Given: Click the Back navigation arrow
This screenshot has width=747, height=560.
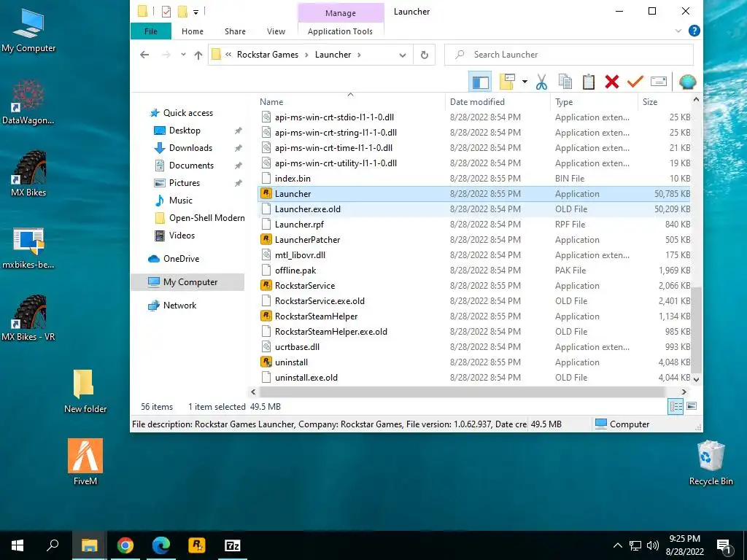Looking at the screenshot, I should (x=144, y=55).
